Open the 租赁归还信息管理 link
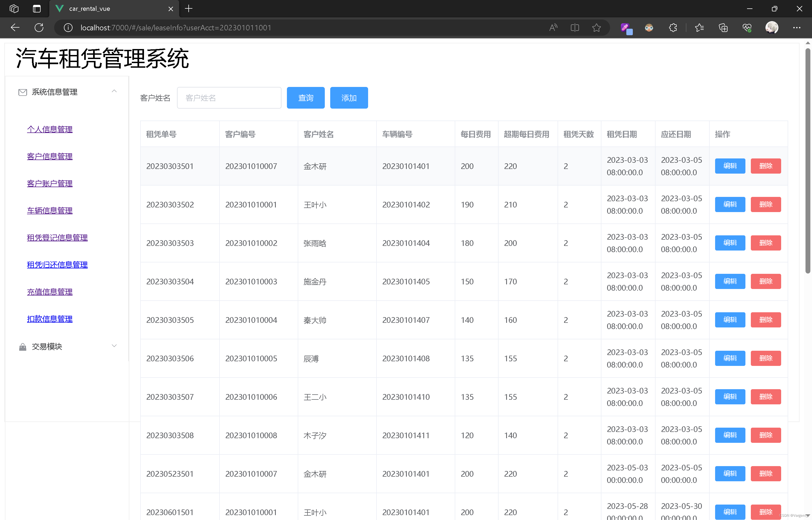 pyautogui.click(x=57, y=265)
